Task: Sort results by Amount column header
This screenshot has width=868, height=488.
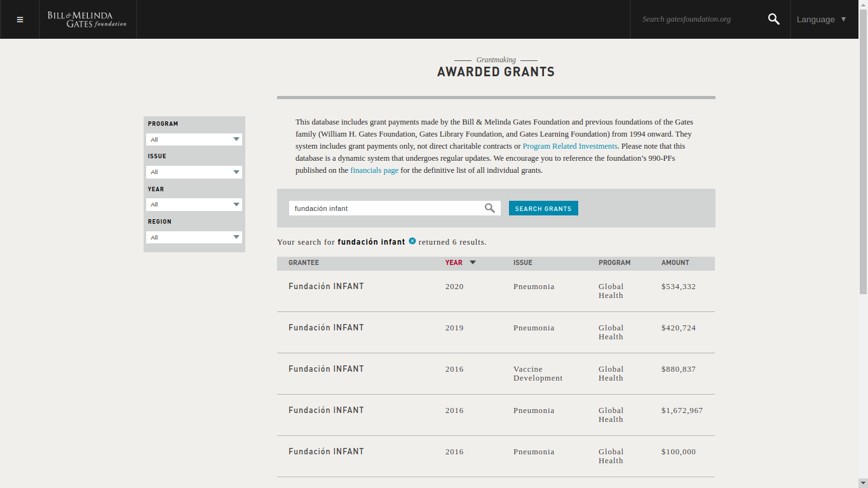Action: coord(675,262)
